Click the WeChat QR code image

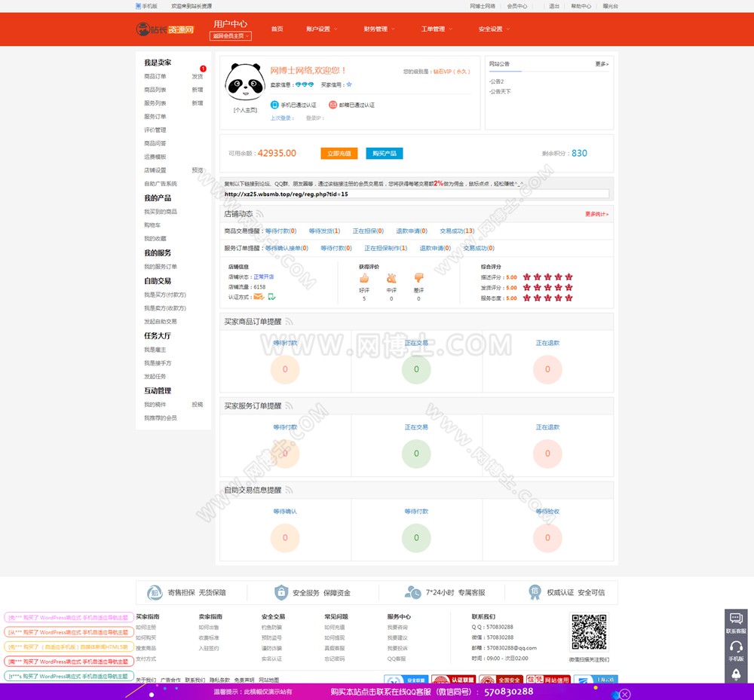tap(589, 631)
